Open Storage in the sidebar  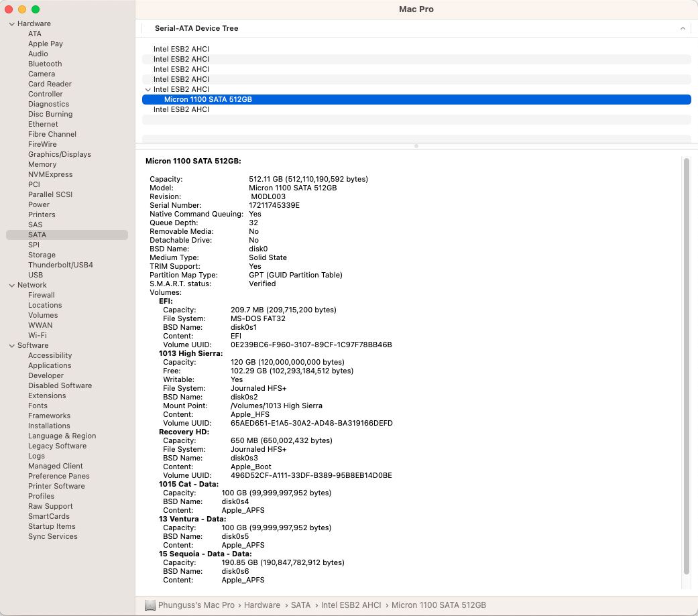(42, 255)
